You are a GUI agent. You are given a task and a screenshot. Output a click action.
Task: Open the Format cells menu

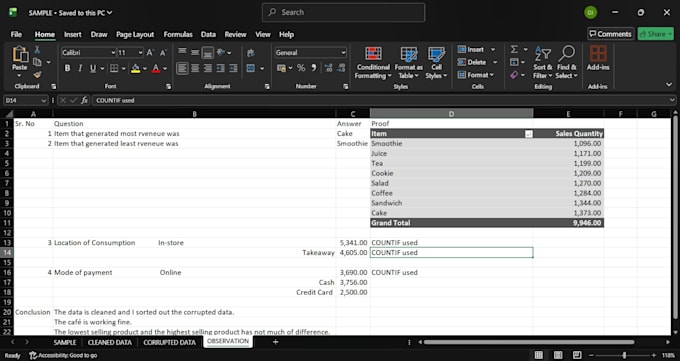476,75
